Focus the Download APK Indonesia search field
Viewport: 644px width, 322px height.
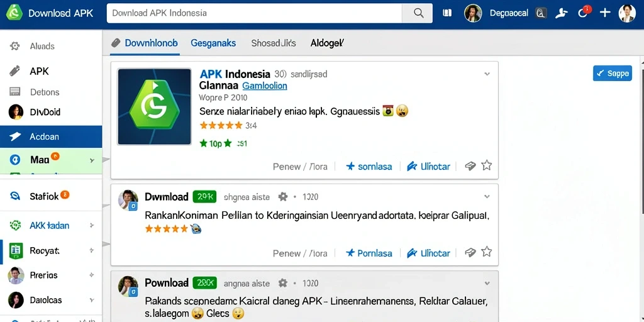point(254,13)
